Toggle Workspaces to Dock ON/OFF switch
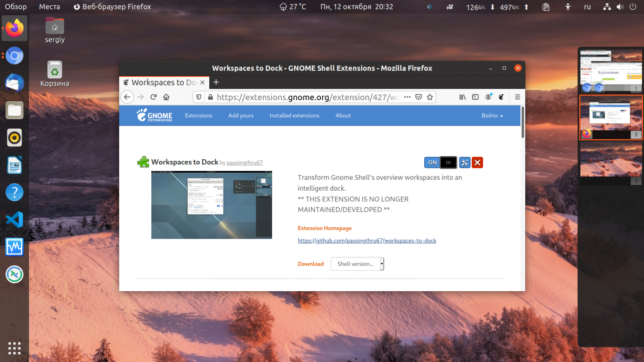 pos(441,163)
